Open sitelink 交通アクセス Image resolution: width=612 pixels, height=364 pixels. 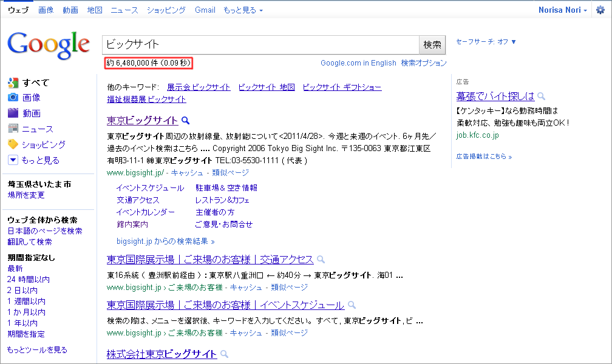click(x=138, y=200)
